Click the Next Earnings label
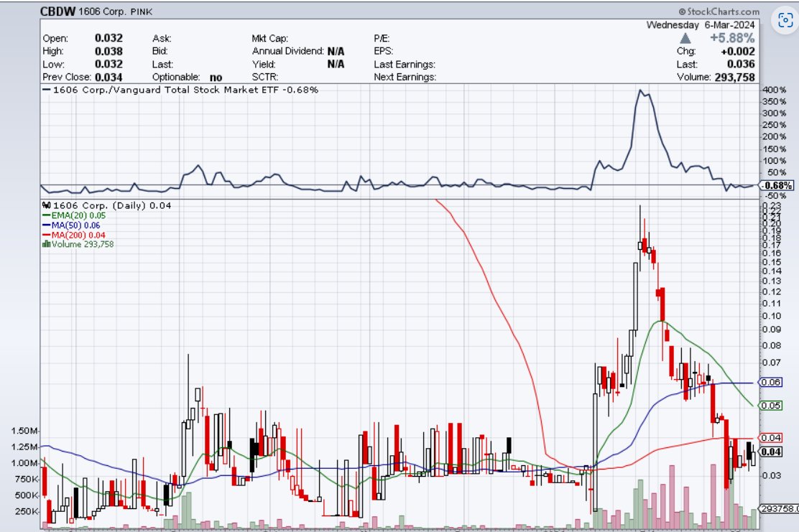Viewport: 799px width, 532px height. point(405,78)
